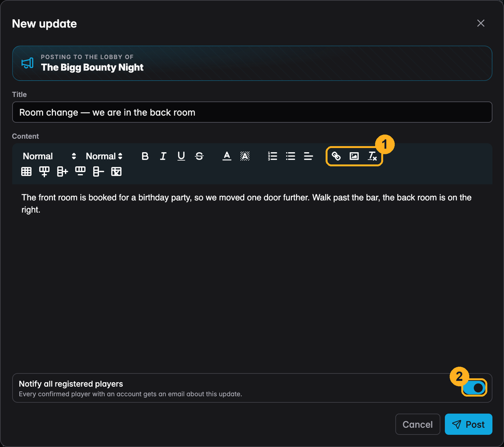504x447 pixels.
Task: Delete the table
Action: click(x=116, y=171)
